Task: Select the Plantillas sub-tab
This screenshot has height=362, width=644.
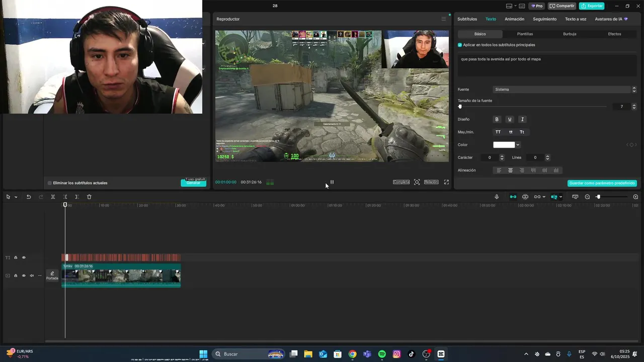Action: pos(525,34)
